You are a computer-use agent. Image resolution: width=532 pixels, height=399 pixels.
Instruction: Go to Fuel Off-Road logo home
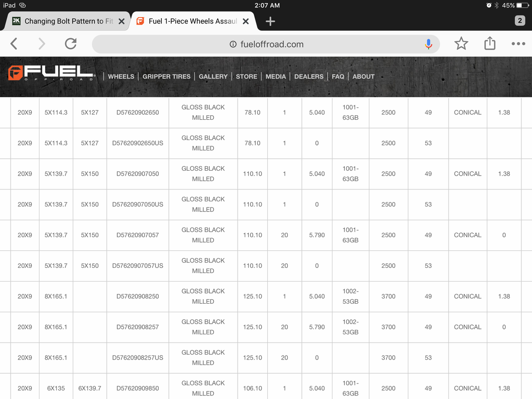(51, 74)
